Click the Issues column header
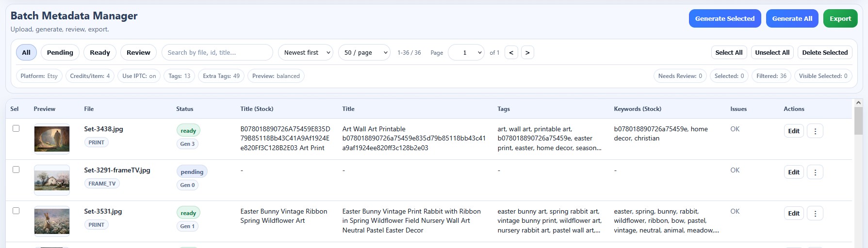The image size is (868, 248). (738, 109)
